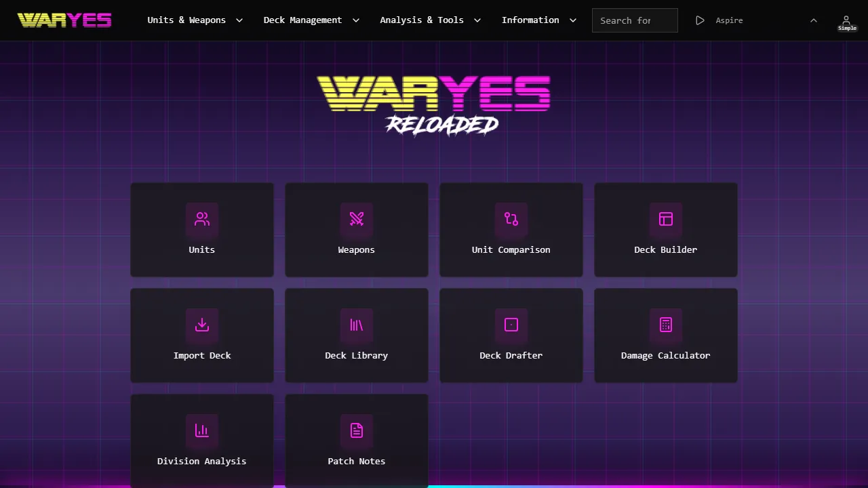The width and height of the screenshot is (868, 488).
Task: Open the Weapons crossed swords icon
Action: (x=357, y=219)
